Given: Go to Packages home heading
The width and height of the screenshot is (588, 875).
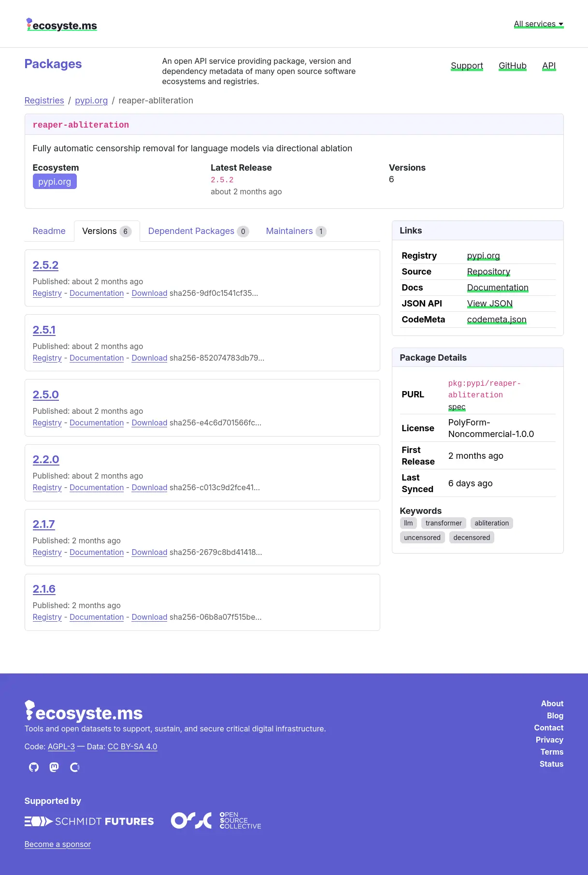Looking at the screenshot, I should pos(53,64).
